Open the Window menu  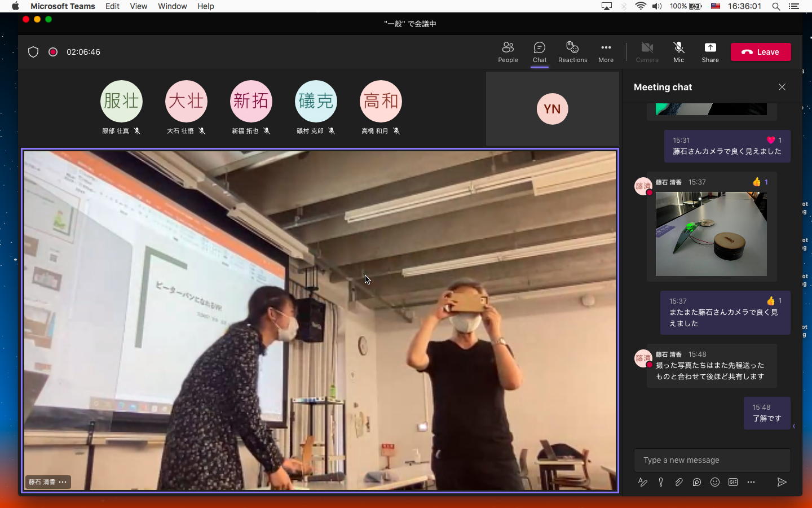point(172,6)
